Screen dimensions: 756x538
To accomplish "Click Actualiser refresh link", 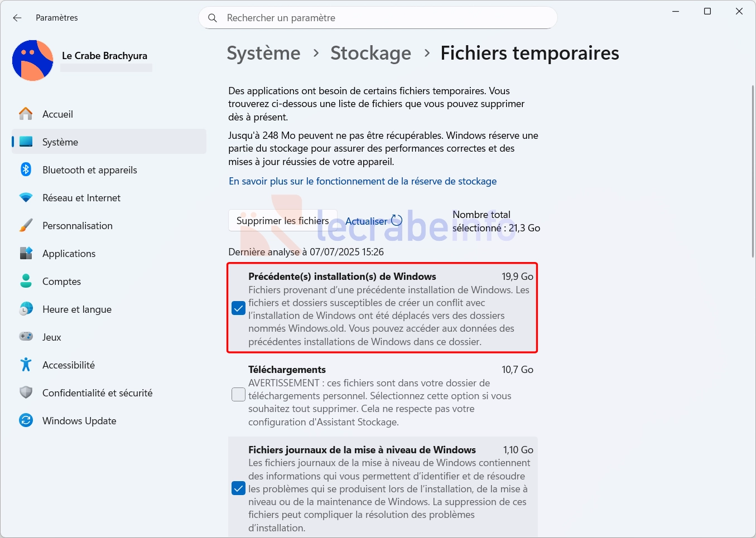I will [x=373, y=221].
